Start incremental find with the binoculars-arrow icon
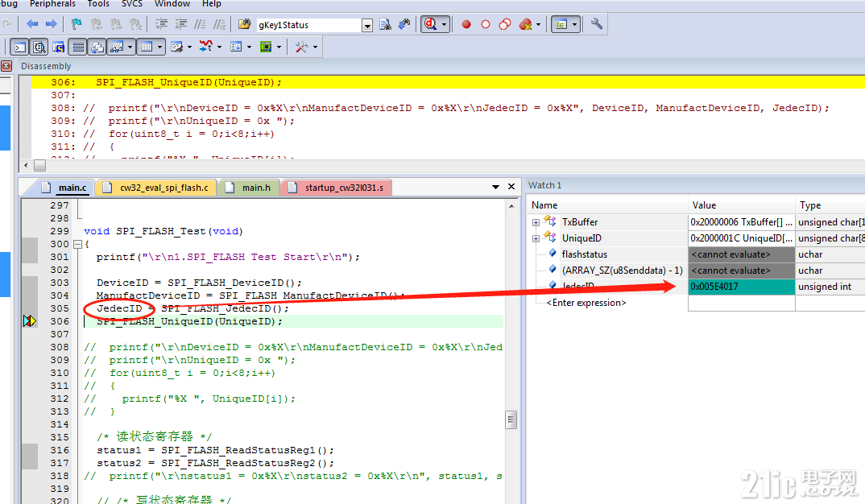 [405, 24]
